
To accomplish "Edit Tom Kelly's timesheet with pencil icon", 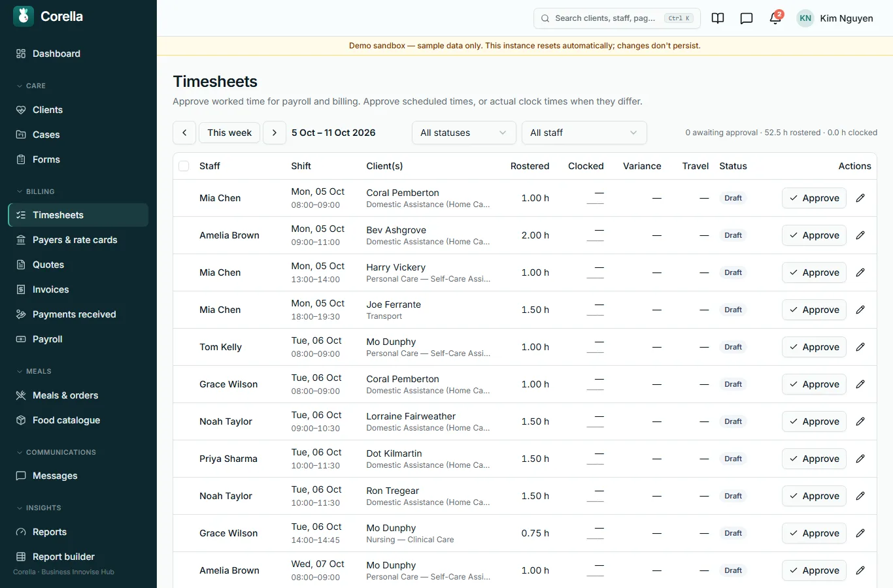I will tap(860, 347).
